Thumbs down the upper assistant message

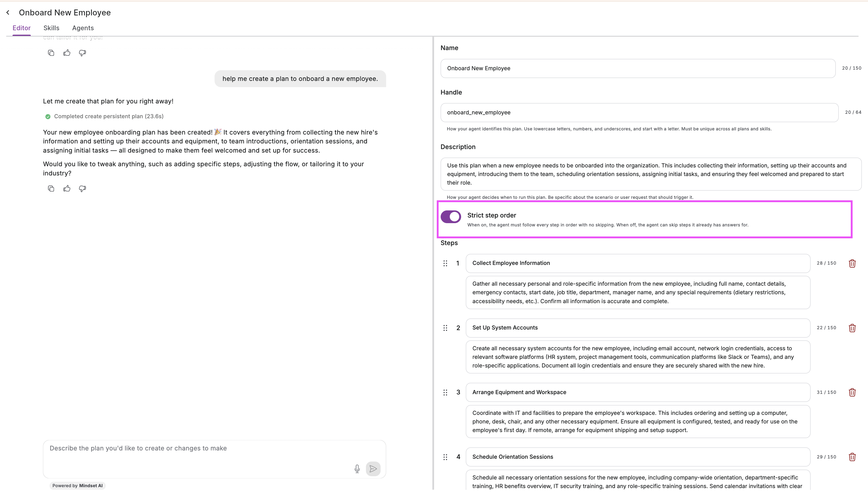tap(82, 53)
